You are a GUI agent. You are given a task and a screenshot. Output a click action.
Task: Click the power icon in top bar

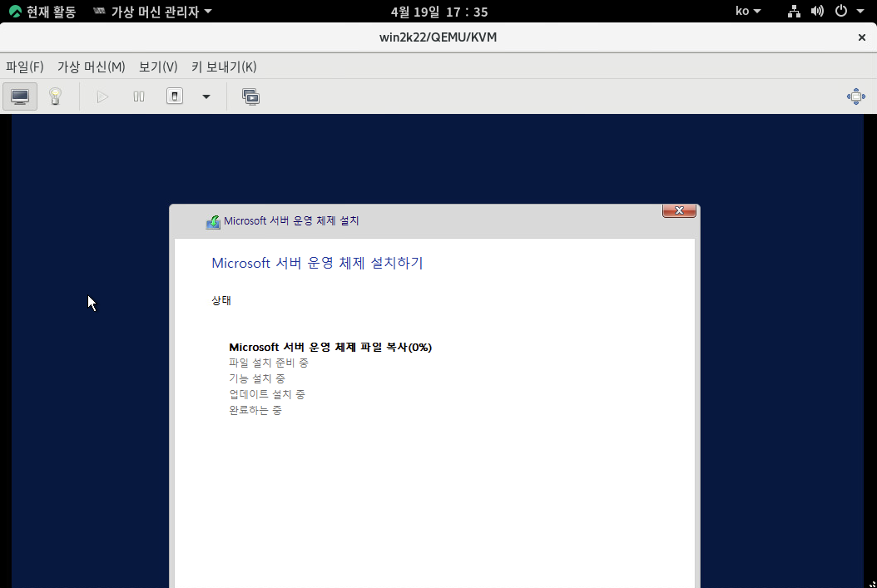[841, 11]
